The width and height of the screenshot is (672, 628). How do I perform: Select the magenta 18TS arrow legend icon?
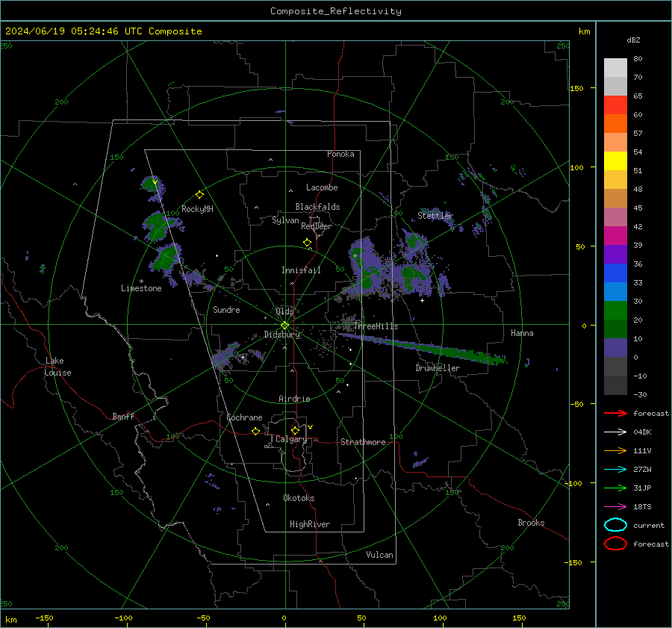coord(615,506)
